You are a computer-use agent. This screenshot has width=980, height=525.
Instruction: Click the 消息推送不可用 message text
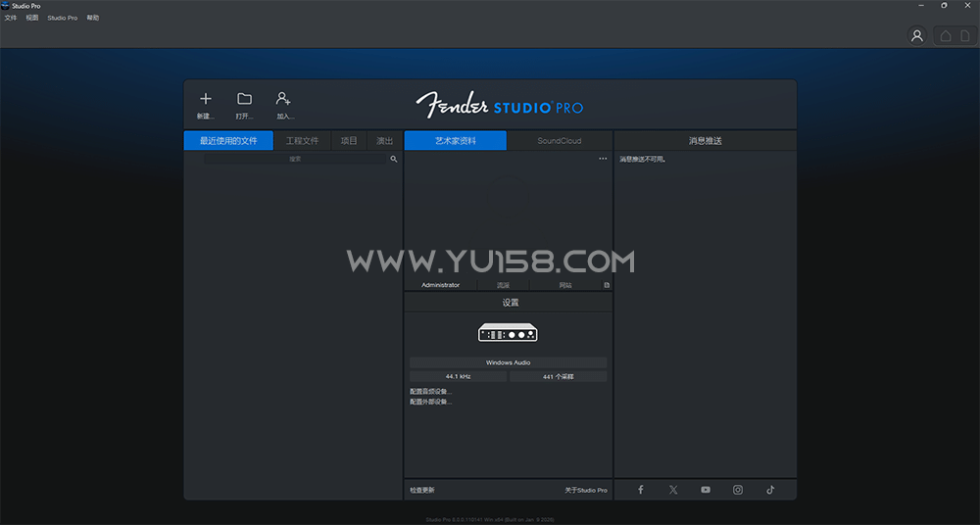pos(643,160)
